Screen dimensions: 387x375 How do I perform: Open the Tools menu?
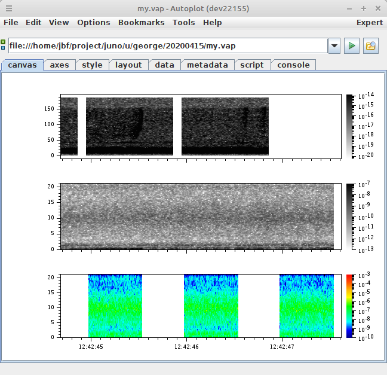coord(184,23)
